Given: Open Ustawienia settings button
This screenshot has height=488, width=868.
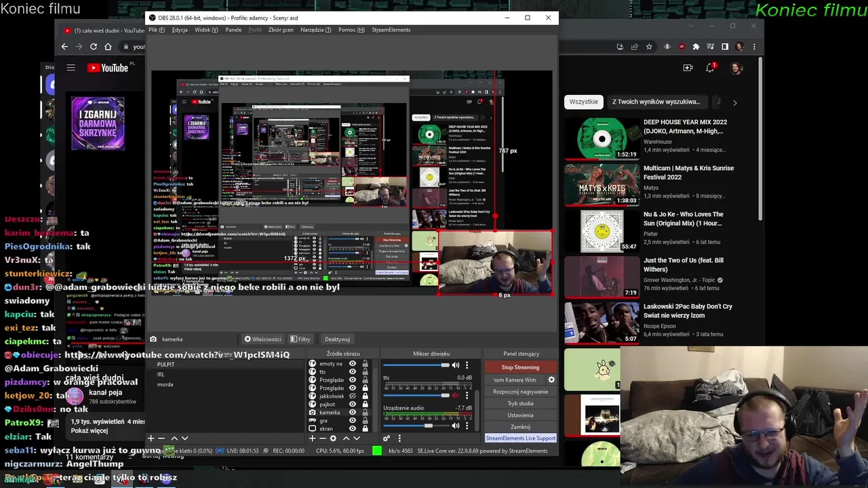Looking at the screenshot, I should point(520,415).
